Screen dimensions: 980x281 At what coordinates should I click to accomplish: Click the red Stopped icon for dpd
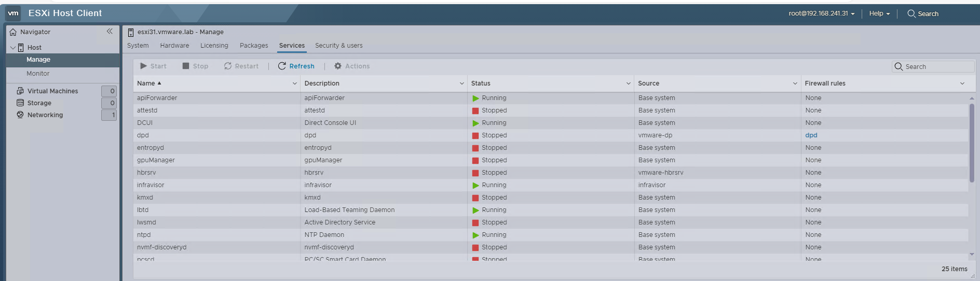coord(475,135)
